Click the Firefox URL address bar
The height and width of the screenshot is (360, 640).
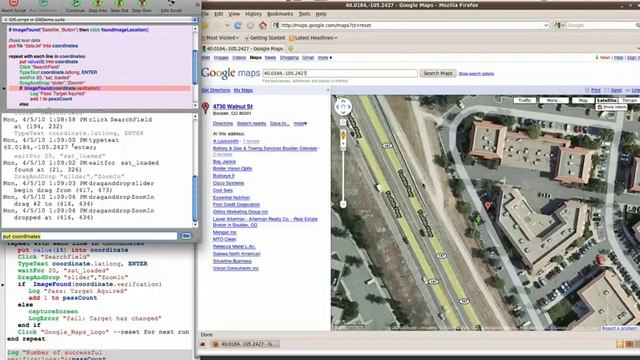(x=411, y=25)
